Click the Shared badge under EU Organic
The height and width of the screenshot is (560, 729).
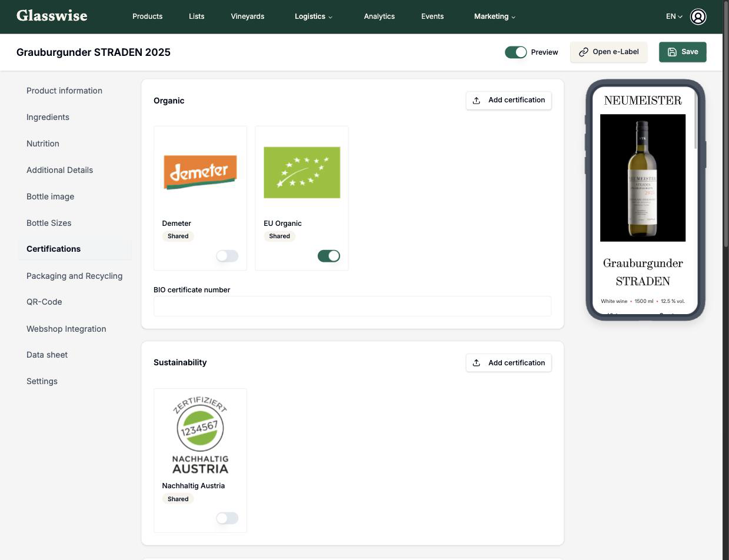point(279,236)
